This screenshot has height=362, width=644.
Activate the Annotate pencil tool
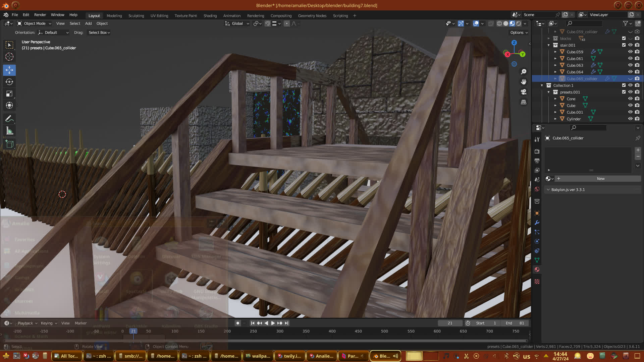(x=9, y=119)
